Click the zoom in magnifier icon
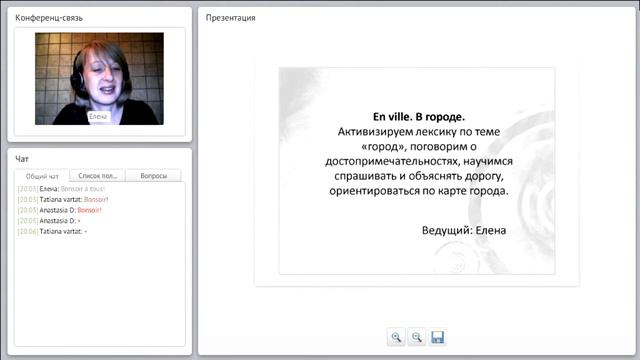 click(x=396, y=337)
